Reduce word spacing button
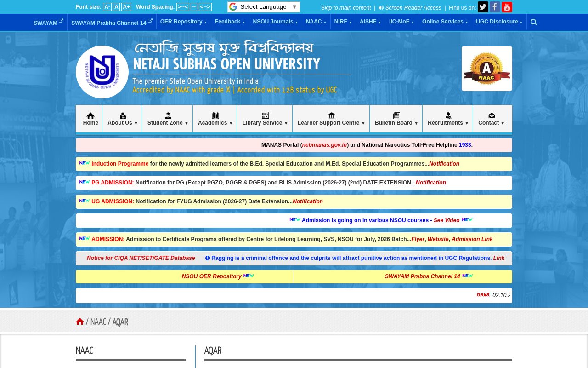Viewport: 588px width, 368px height. pos(183,7)
